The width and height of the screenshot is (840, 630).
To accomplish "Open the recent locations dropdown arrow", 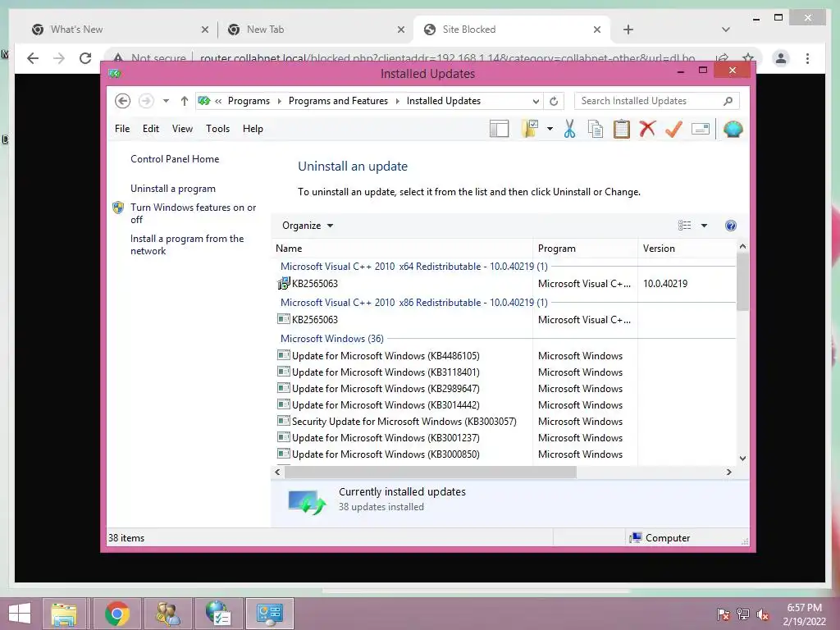I will tap(166, 101).
